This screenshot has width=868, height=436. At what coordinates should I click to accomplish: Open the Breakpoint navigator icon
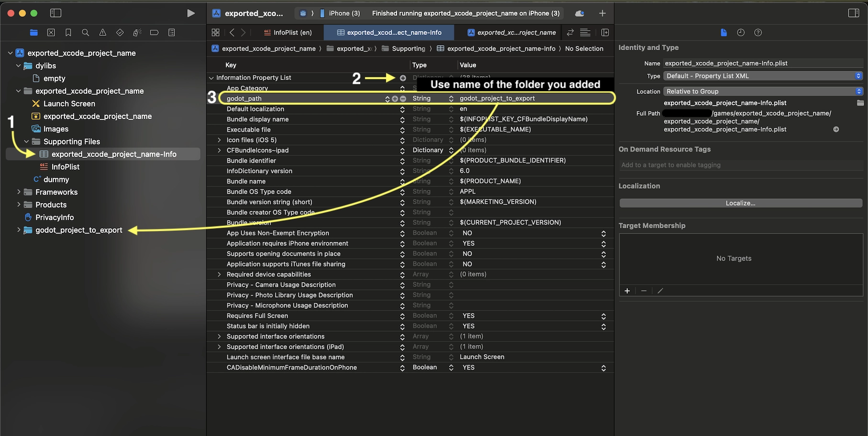pos(154,33)
